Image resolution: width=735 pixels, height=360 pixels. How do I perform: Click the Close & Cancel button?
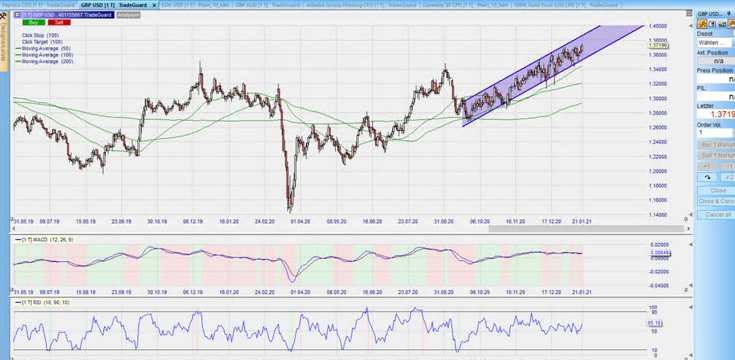tap(716, 202)
